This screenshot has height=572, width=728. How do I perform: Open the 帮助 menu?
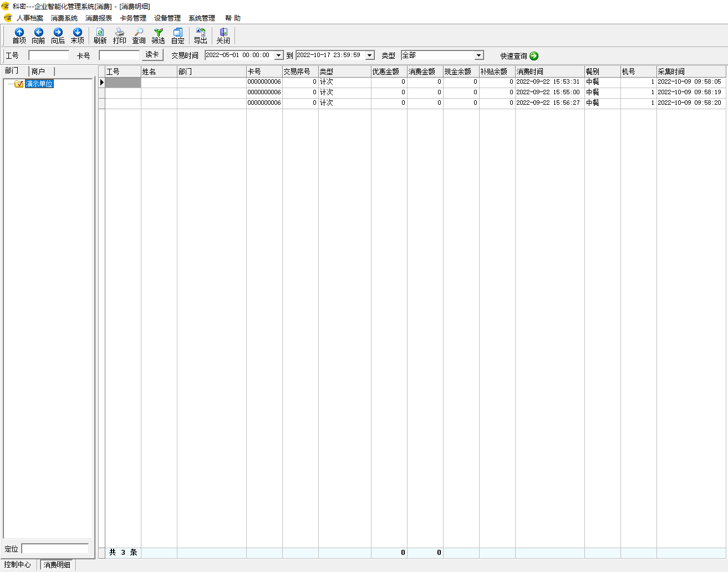tap(233, 18)
